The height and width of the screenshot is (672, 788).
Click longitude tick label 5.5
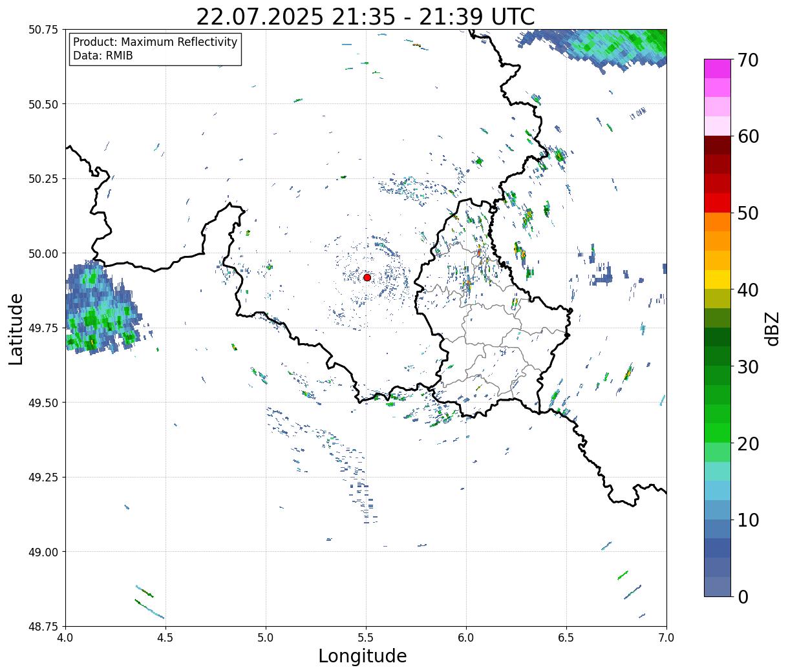[366, 637]
